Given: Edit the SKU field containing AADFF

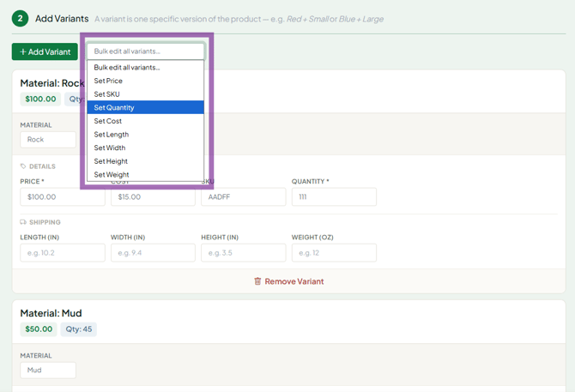Looking at the screenshot, I should (244, 196).
